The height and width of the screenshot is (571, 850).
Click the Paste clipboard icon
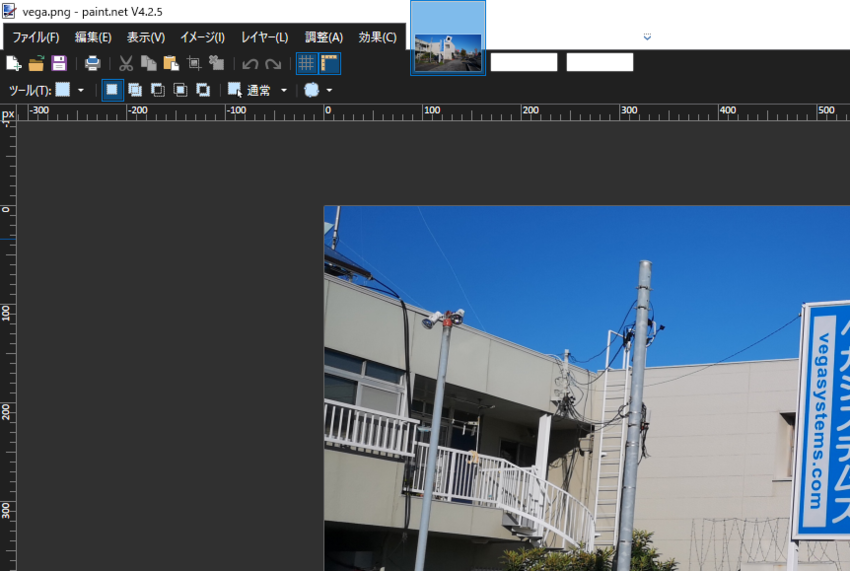171,63
